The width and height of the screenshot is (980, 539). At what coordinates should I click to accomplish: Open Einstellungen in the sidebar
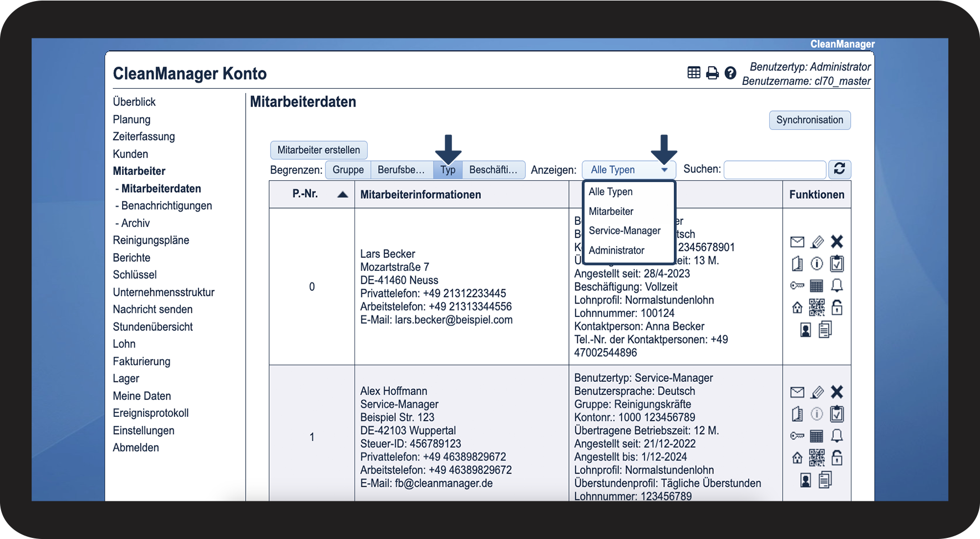[144, 431]
